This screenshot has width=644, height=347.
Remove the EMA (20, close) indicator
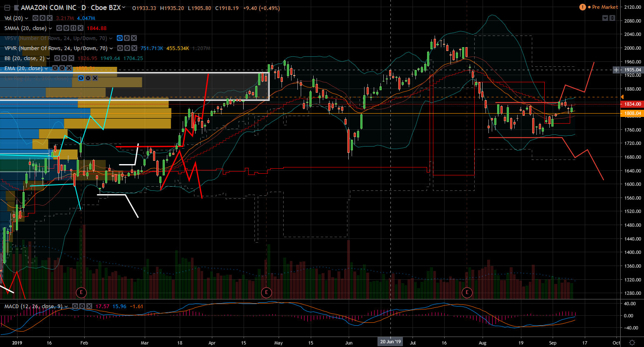pyautogui.click(x=69, y=68)
